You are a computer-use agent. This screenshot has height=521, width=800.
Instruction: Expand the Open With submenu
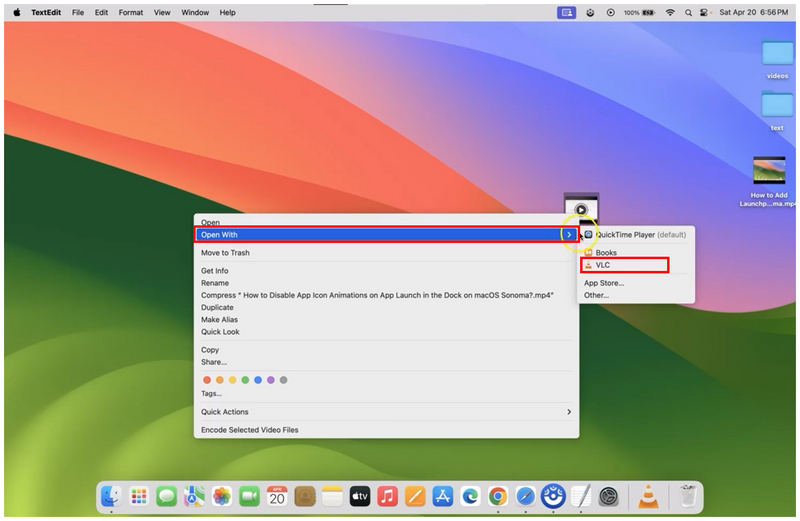point(386,235)
